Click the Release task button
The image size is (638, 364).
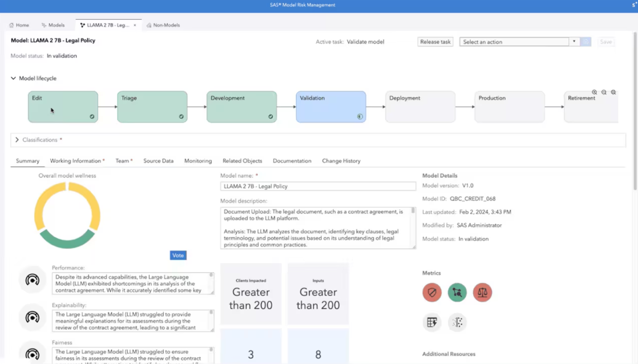click(435, 42)
